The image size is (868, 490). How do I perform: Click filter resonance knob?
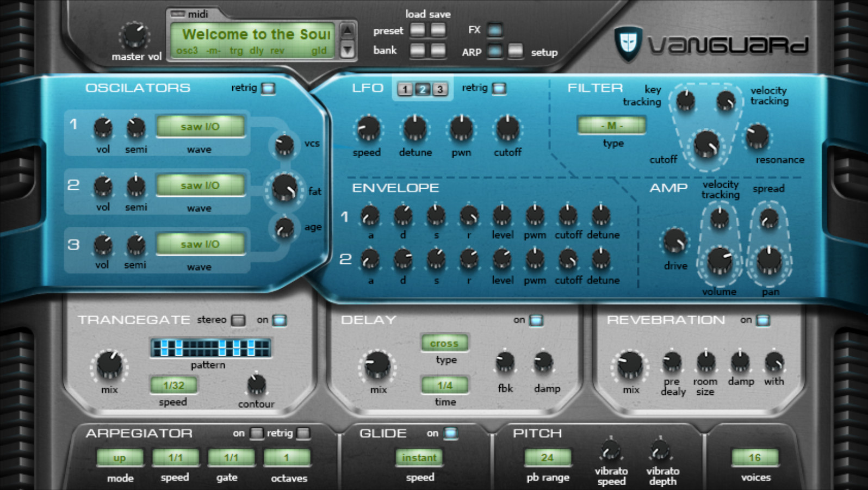coord(757,137)
